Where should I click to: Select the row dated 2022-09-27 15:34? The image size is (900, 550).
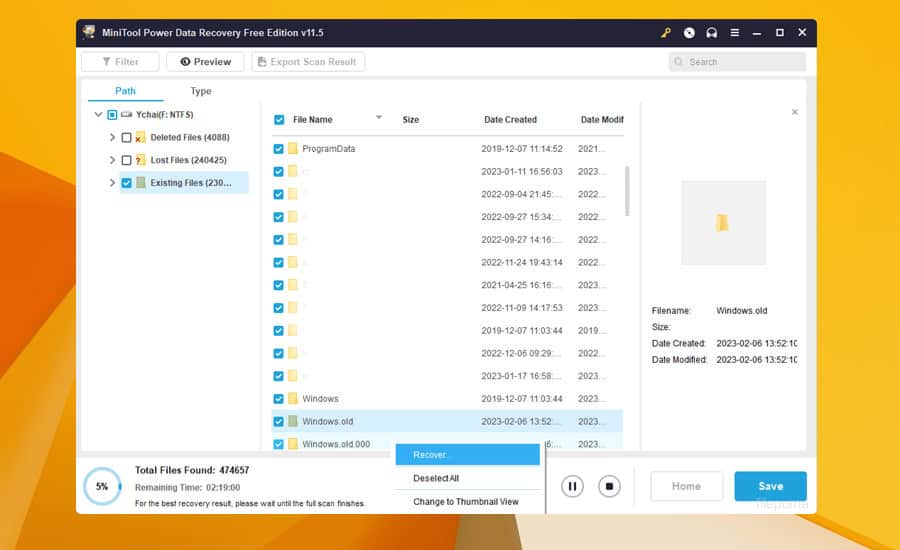(x=447, y=217)
